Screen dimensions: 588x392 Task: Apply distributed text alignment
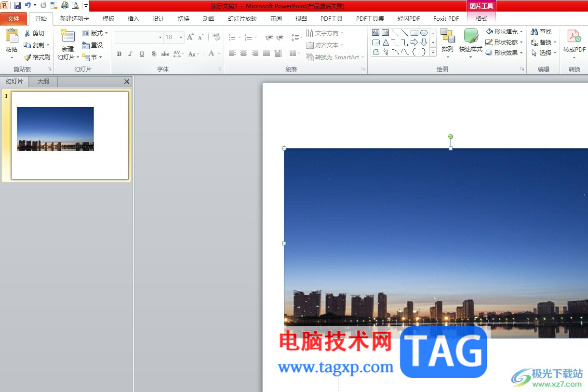(278, 54)
